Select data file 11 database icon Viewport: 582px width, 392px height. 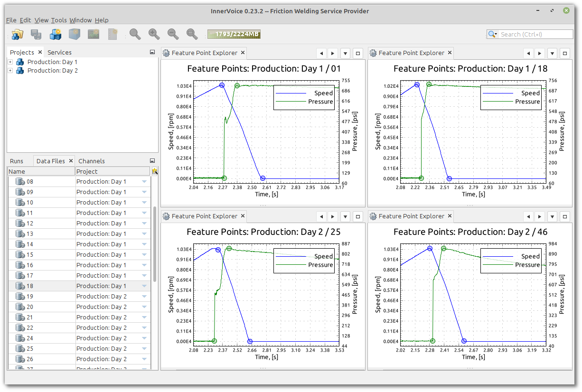[x=20, y=213]
